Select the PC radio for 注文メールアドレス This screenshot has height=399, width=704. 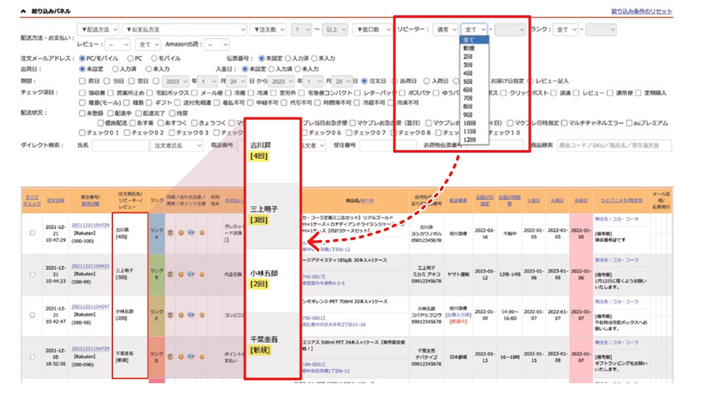[x=130, y=58]
